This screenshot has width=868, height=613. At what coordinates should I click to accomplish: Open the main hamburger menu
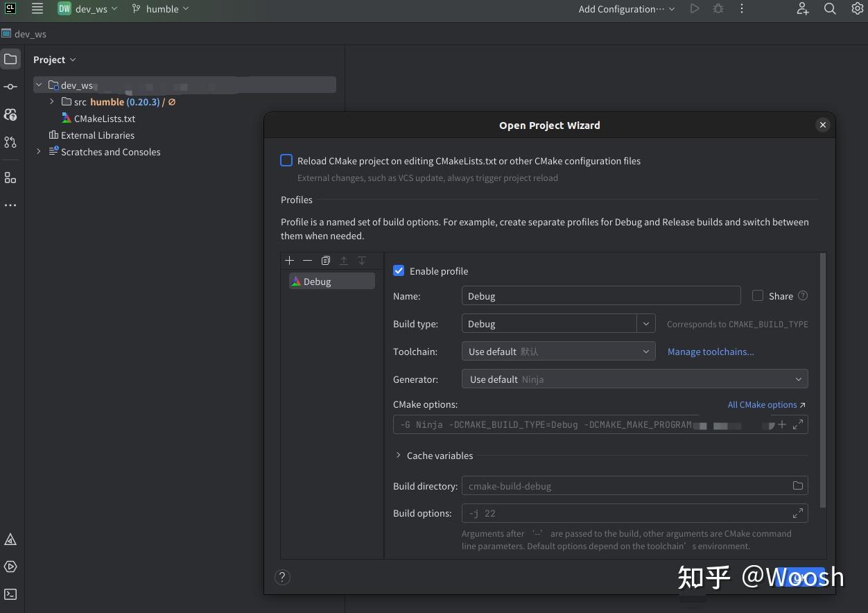pyautogui.click(x=37, y=9)
